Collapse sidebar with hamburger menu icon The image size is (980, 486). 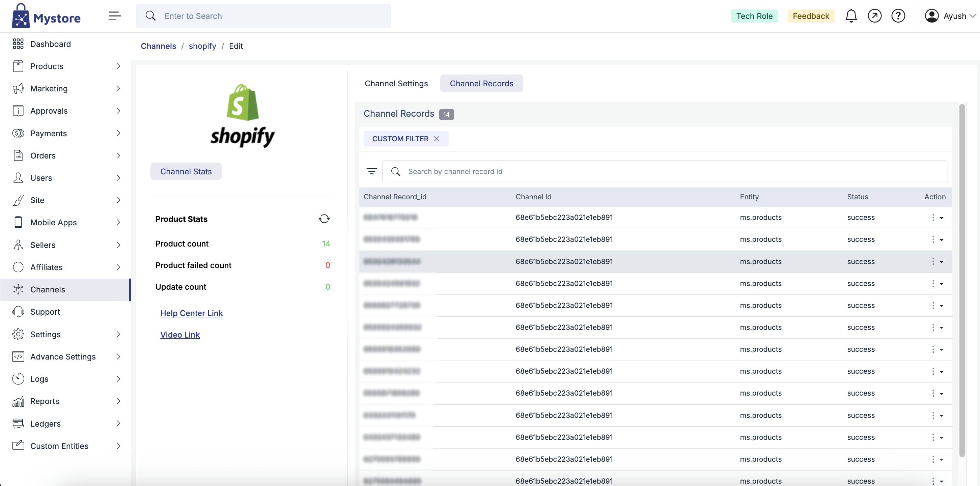pyautogui.click(x=114, y=16)
